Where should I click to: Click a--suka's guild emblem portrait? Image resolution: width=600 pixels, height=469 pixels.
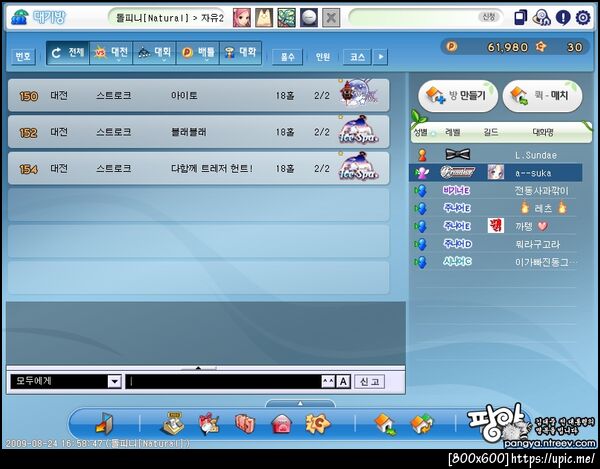coord(496,173)
